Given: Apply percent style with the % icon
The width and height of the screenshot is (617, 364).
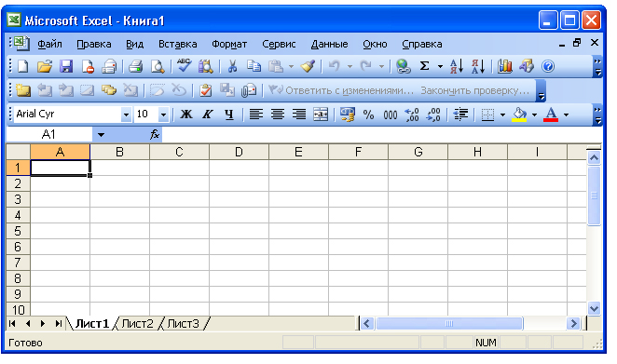Looking at the screenshot, I should pos(369,115).
